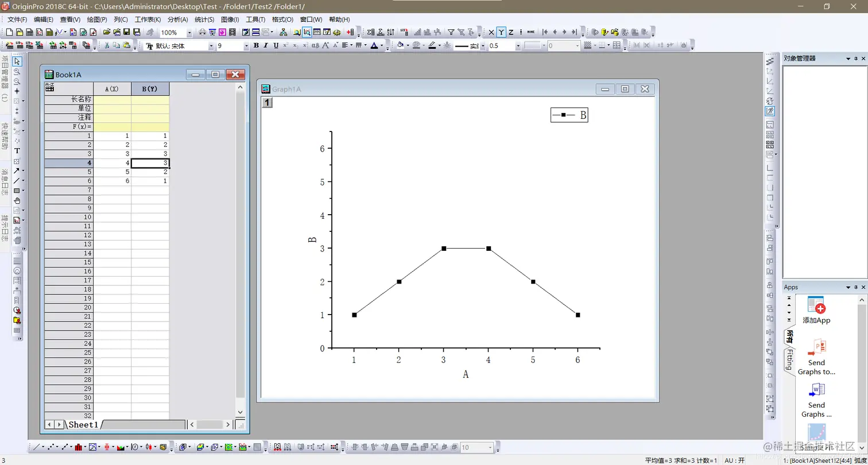Open the 分析(A) menu

177,20
